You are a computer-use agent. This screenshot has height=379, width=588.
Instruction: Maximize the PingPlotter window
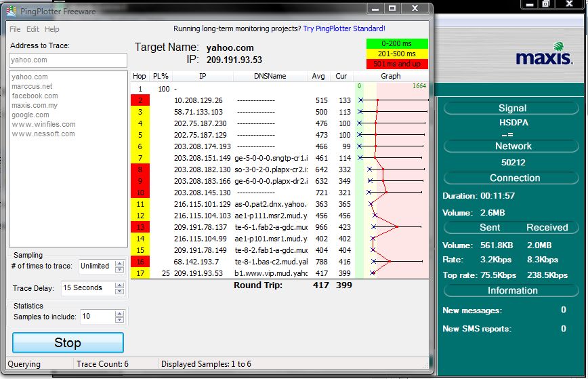[392, 8]
